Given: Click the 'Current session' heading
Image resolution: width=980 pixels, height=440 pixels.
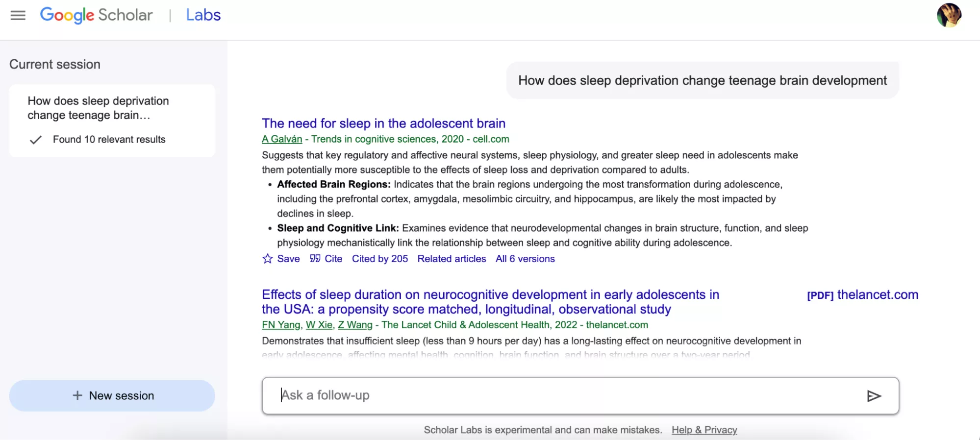Looking at the screenshot, I should click(55, 64).
